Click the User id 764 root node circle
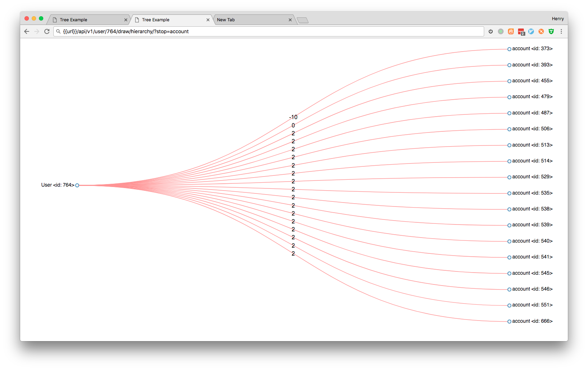The height and width of the screenshot is (370, 588). 77,185
